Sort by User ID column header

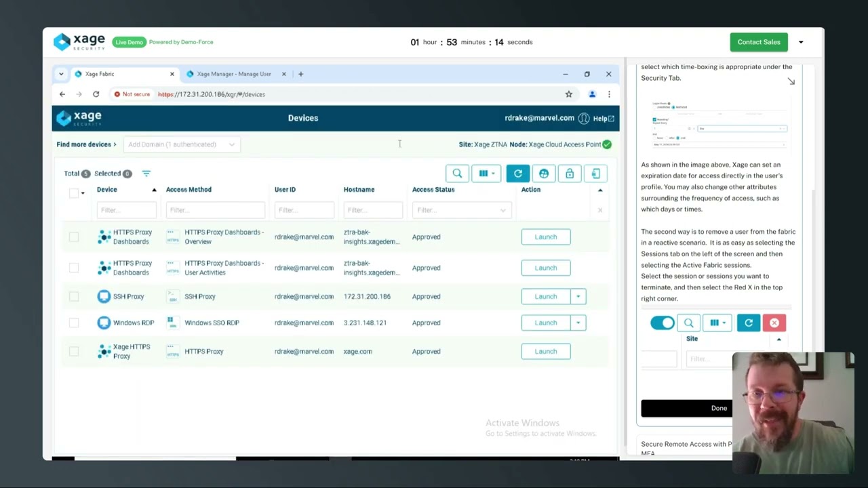pos(285,190)
